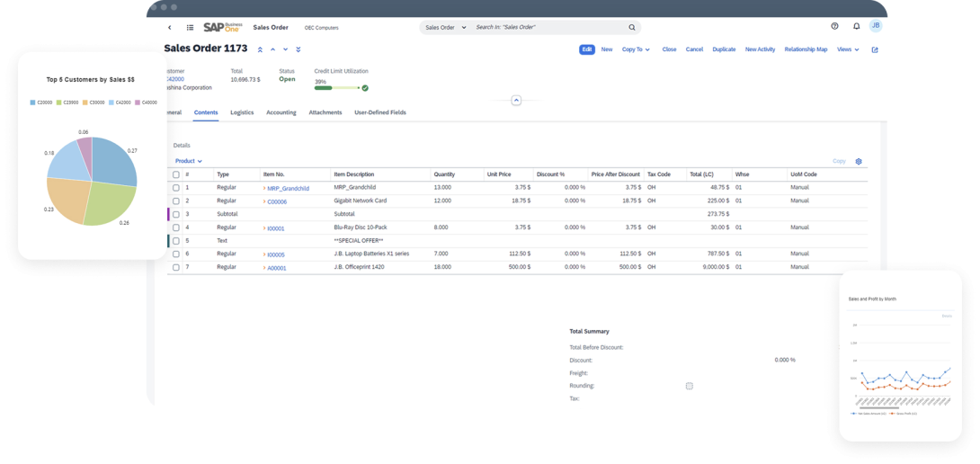Toggle the Rounding checkbox
The height and width of the screenshot is (464, 980).
pyautogui.click(x=690, y=386)
